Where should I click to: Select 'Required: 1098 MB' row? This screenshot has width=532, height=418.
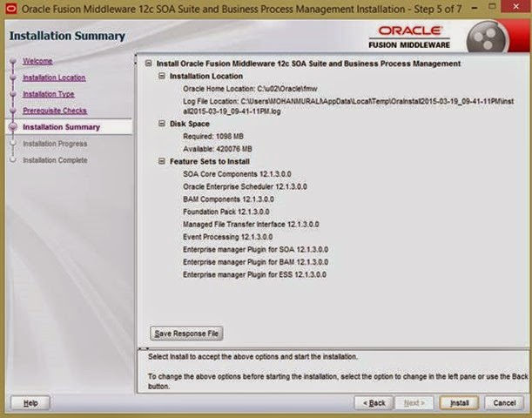[x=213, y=137]
